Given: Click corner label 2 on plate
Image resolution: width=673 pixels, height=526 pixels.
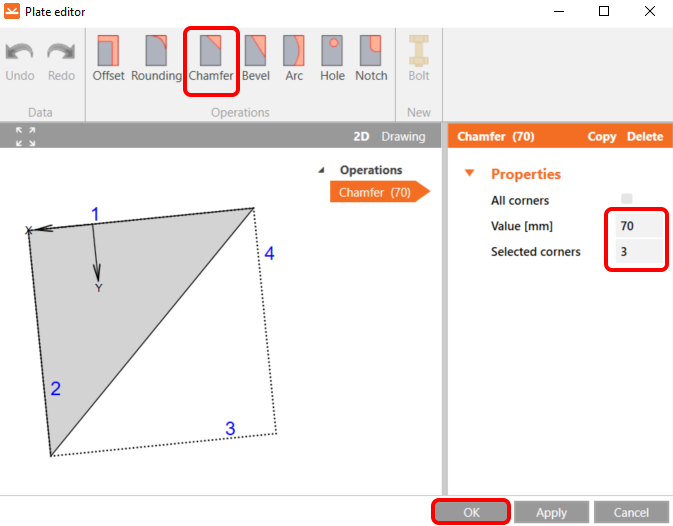Looking at the screenshot, I should [x=55, y=389].
